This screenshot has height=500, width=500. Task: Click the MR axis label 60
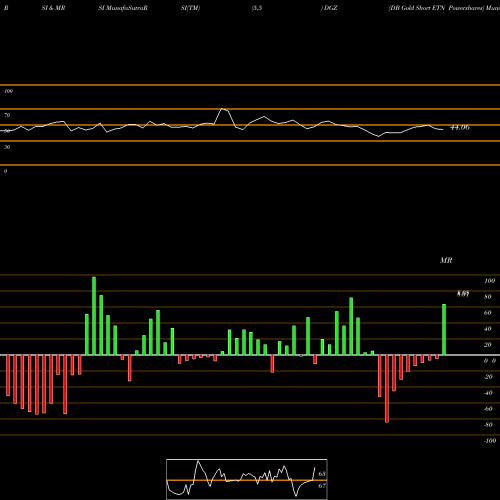[488, 313]
